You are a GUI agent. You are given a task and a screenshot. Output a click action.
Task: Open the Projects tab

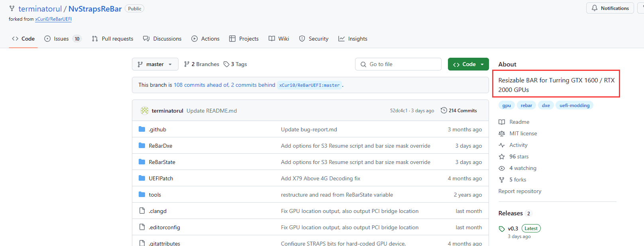244,39
